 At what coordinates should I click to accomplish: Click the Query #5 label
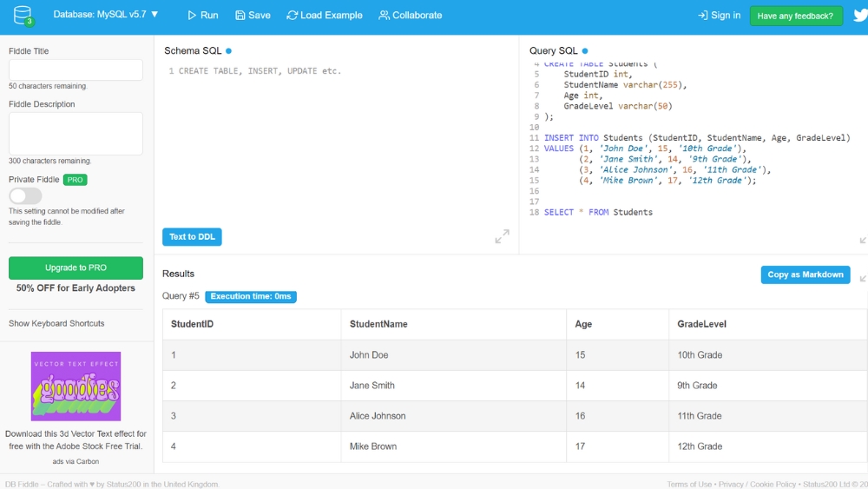(x=181, y=295)
